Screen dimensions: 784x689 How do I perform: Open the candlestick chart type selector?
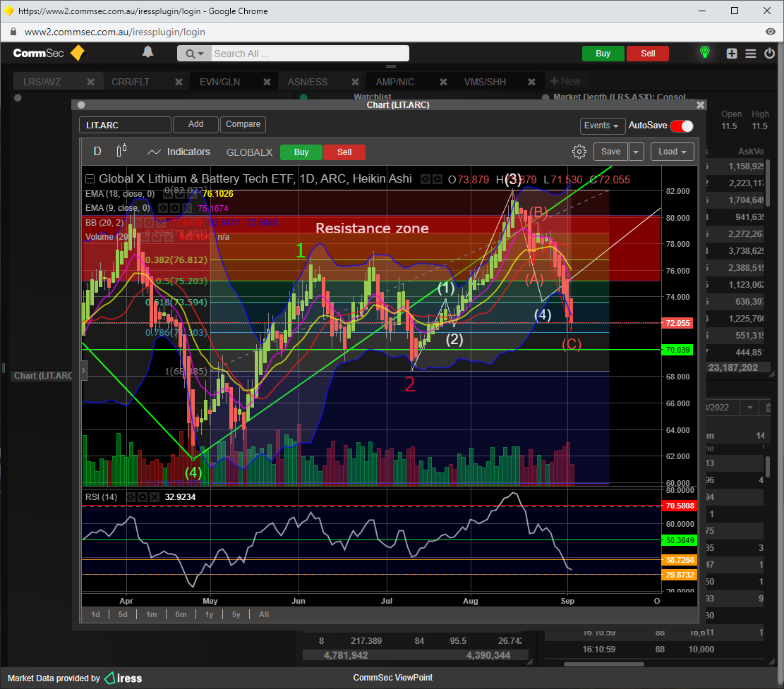click(x=121, y=151)
